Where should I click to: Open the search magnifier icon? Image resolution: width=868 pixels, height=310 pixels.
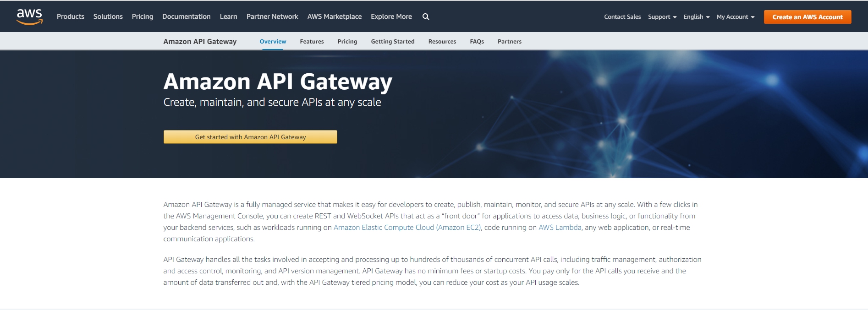click(426, 16)
